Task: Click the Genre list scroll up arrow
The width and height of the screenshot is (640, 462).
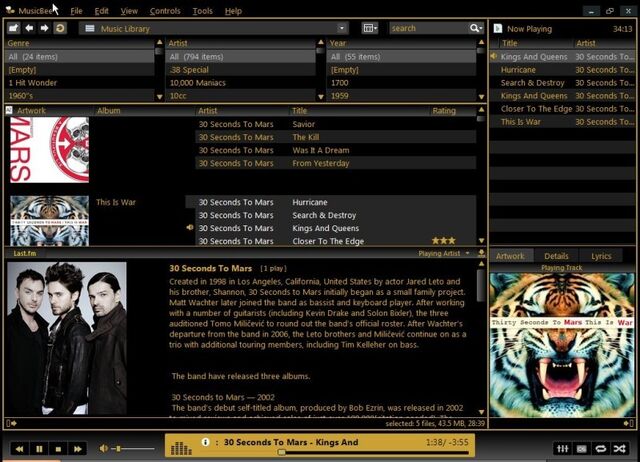Action: coord(160,42)
